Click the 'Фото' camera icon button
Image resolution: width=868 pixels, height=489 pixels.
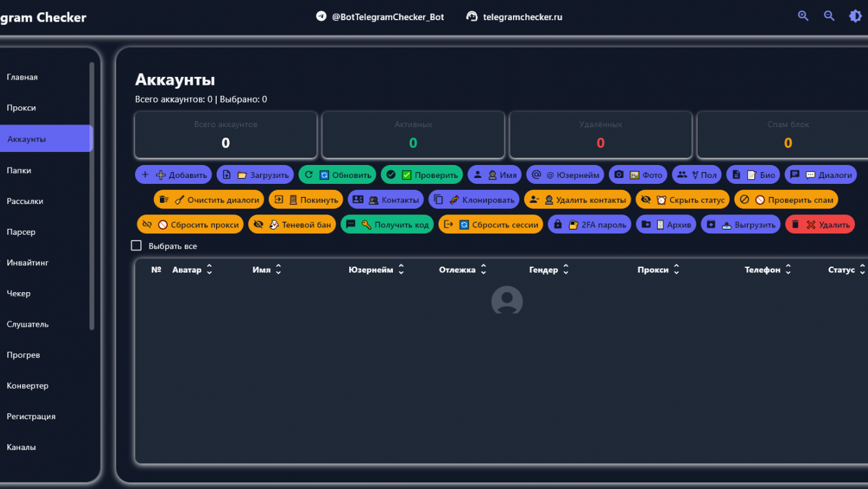638,175
